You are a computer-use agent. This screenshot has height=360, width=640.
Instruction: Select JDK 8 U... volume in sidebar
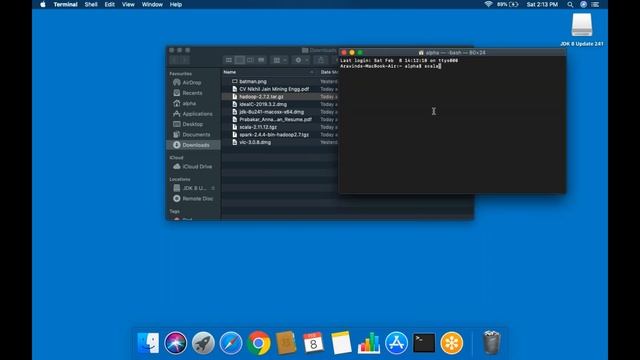pos(193,188)
